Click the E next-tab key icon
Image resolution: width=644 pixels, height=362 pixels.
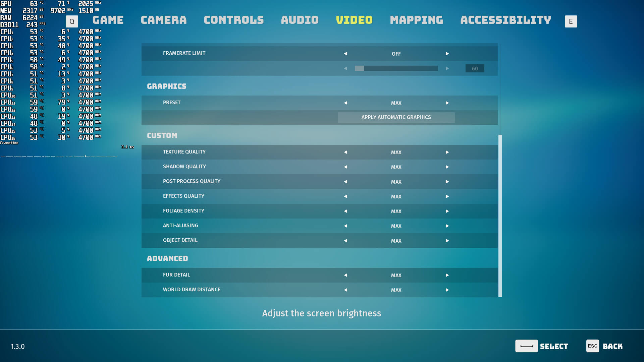571,21
